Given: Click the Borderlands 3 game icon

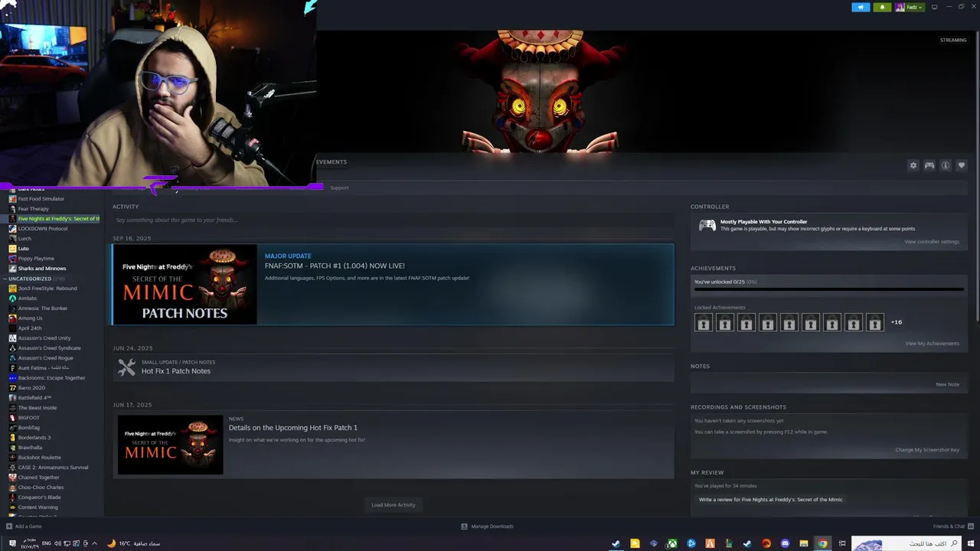Looking at the screenshot, I should pyautogui.click(x=12, y=438).
